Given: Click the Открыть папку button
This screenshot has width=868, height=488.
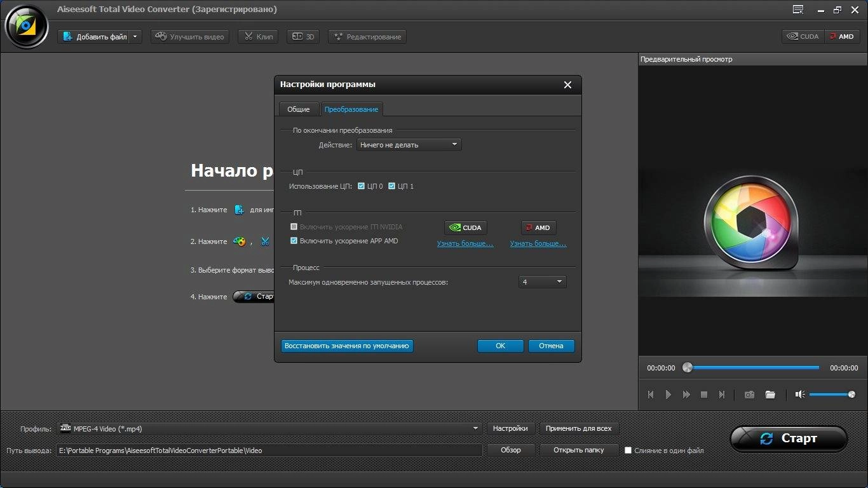Looking at the screenshot, I should (x=578, y=450).
